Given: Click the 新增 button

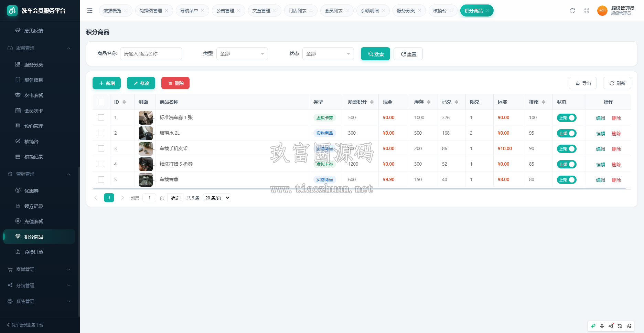Looking at the screenshot, I should 107,83.
